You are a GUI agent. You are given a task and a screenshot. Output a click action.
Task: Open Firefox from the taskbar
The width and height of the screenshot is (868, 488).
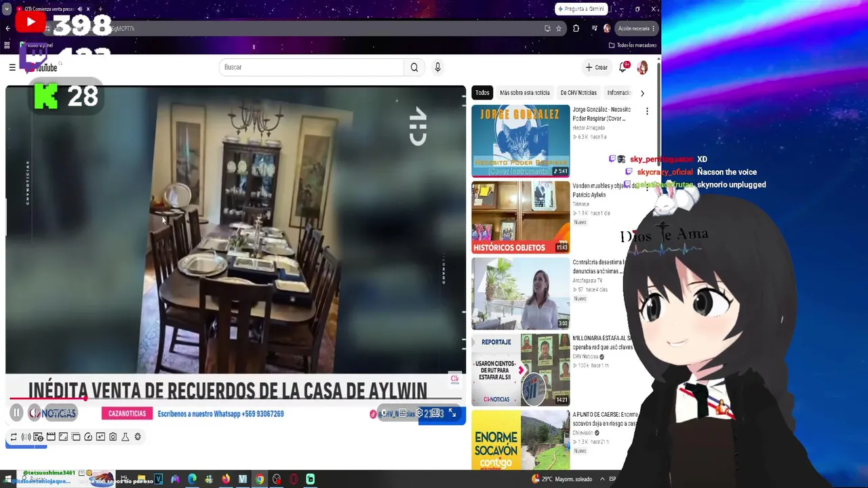click(x=226, y=479)
